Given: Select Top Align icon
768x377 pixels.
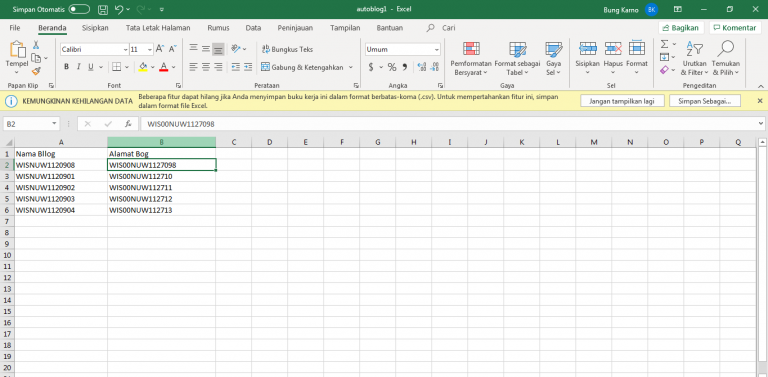Looking at the screenshot, I should (193, 49).
